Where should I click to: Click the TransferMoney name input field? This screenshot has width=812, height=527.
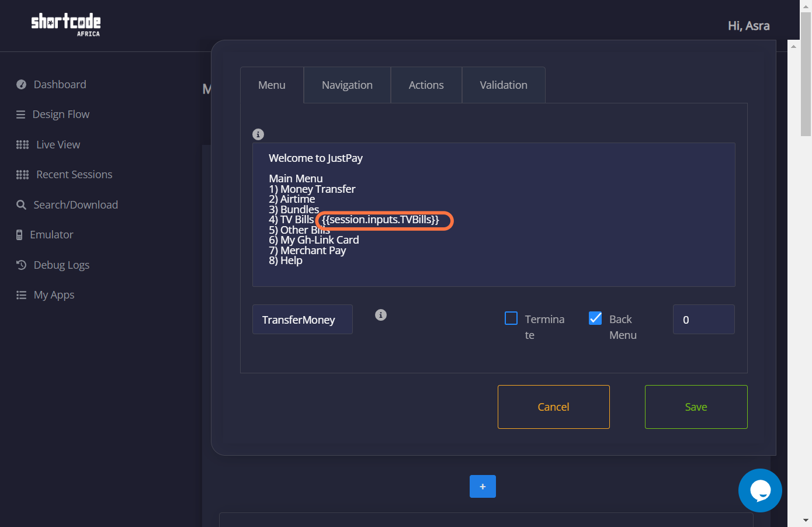[303, 320]
